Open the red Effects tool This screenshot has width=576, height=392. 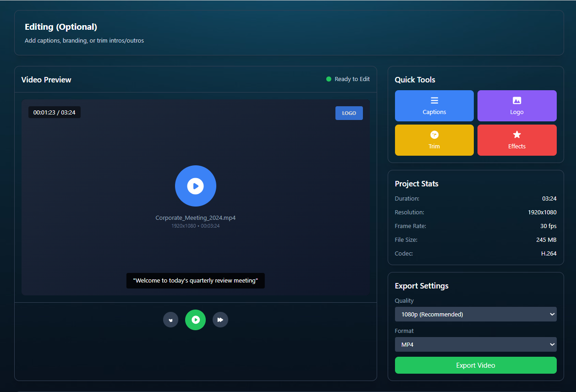click(516, 140)
